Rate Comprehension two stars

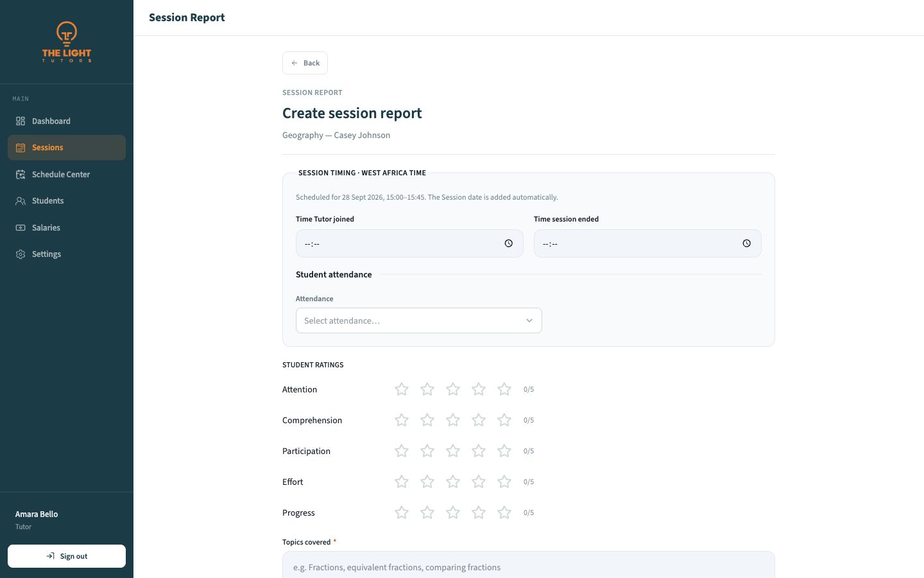427,420
